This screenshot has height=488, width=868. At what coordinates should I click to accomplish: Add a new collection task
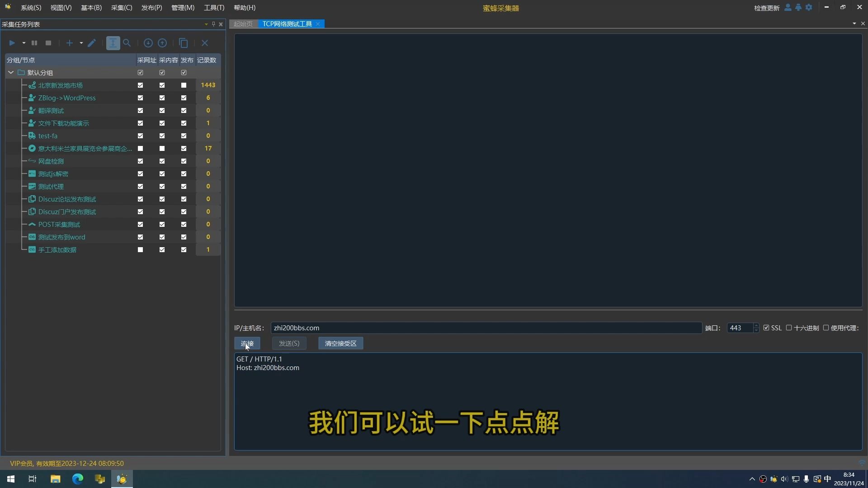(69, 43)
